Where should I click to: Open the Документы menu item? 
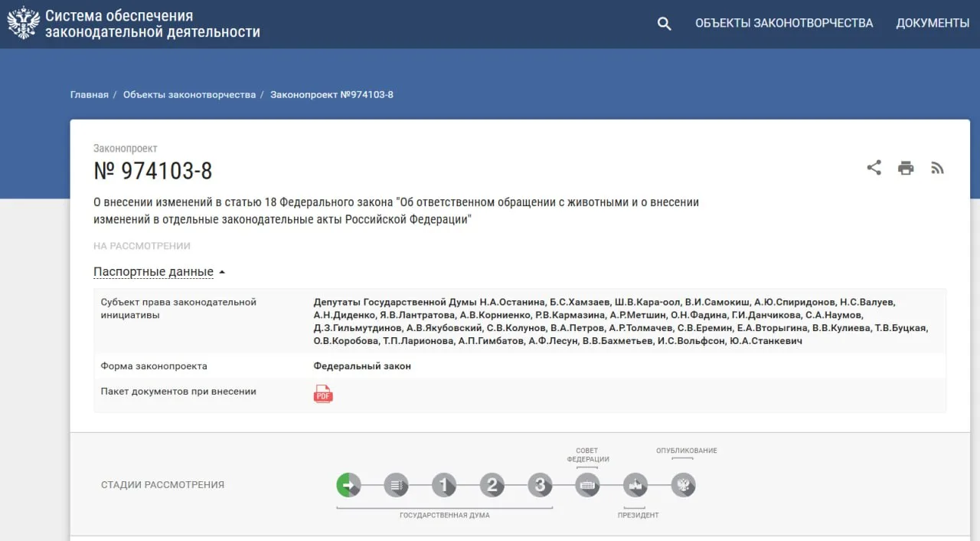coord(933,23)
